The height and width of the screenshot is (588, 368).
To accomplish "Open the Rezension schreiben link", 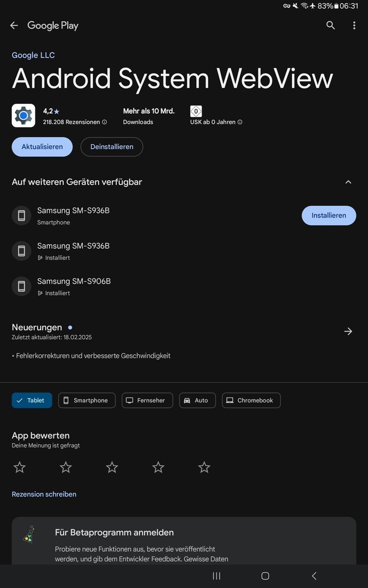I will coord(44,494).
